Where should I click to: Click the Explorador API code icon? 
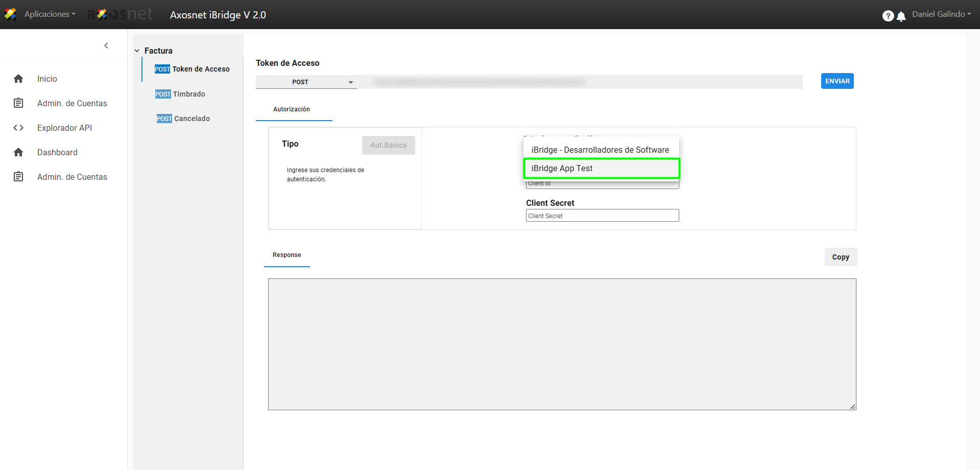tap(18, 128)
